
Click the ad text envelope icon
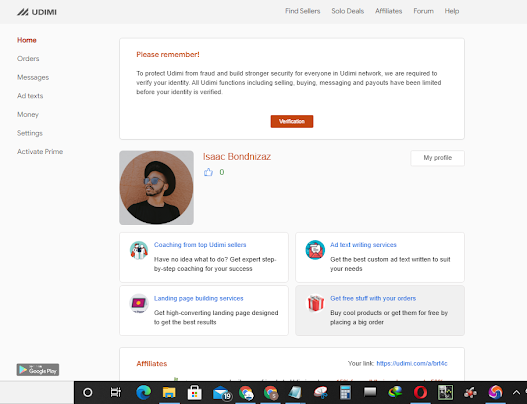pyautogui.click(x=315, y=250)
